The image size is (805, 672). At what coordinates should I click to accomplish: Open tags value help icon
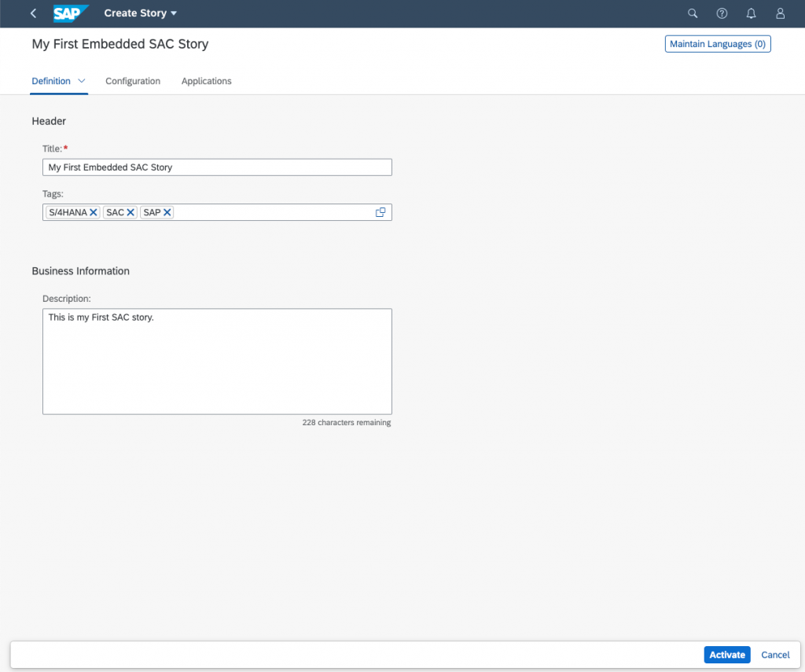pos(380,212)
